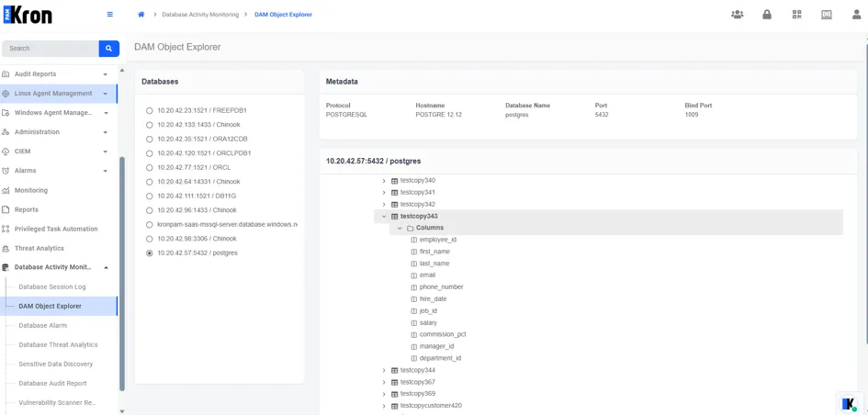The image size is (868, 415).
Task: Select the phone_number column row
Action: click(x=441, y=287)
